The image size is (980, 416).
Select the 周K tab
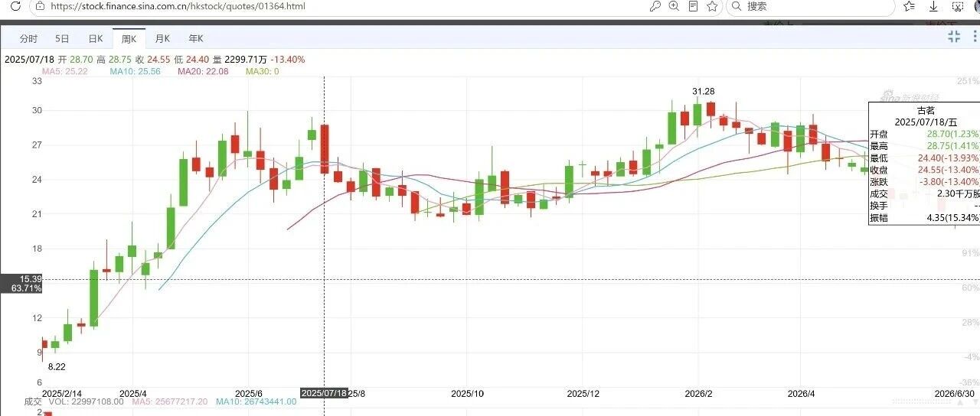[x=128, y=38]
